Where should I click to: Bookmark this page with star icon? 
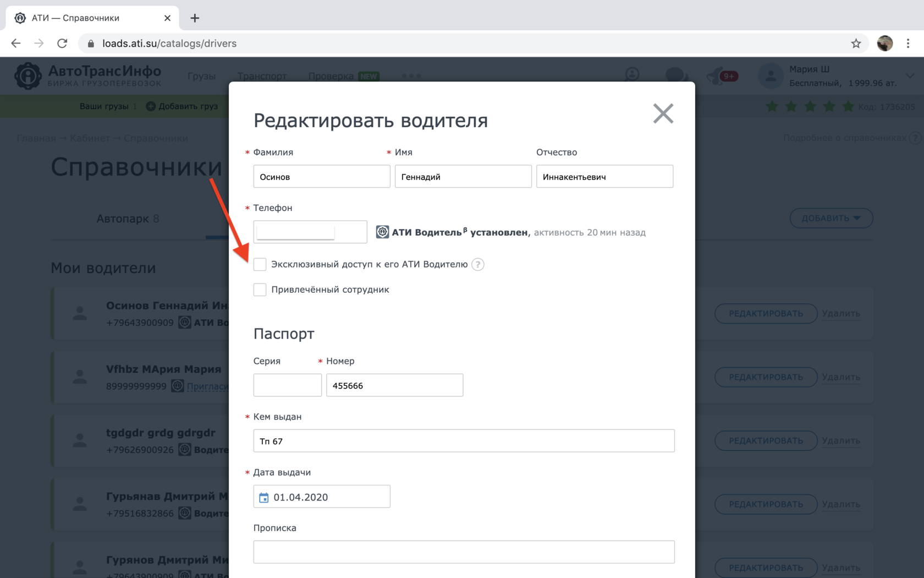[x=856, y=43]
